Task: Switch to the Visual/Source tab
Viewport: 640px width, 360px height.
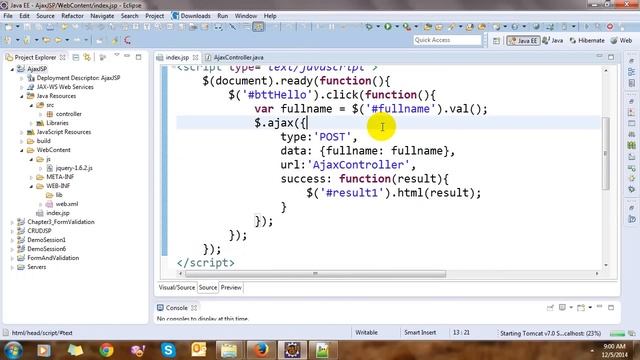Action: 177,287
